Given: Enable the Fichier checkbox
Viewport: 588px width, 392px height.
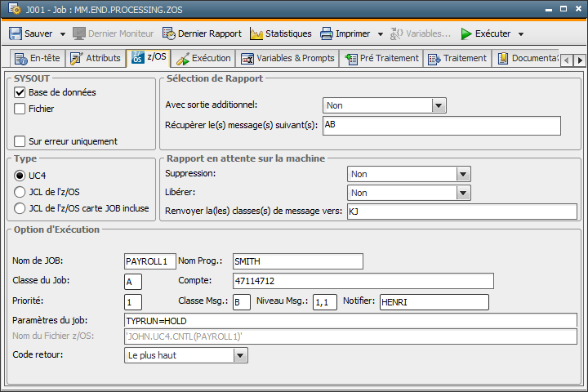Looking at the screenshot, I should (20, 109).
